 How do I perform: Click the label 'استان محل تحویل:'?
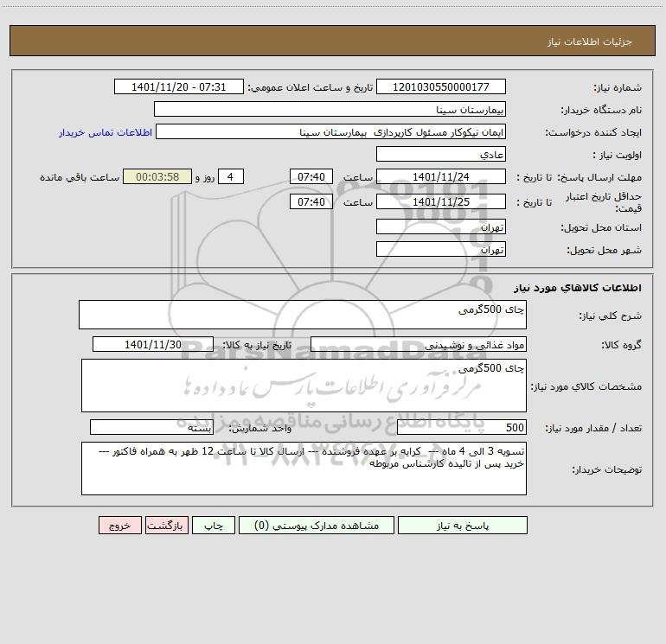[x=601, y=227]
